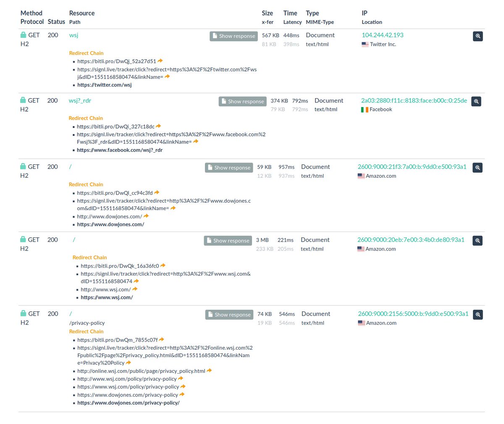Viewport: 504px width, 424px height.
Task: Open IP address 2600:9000:20eb:7e00:3:4b0:de80:93a1
Action: tap(411, 240)
